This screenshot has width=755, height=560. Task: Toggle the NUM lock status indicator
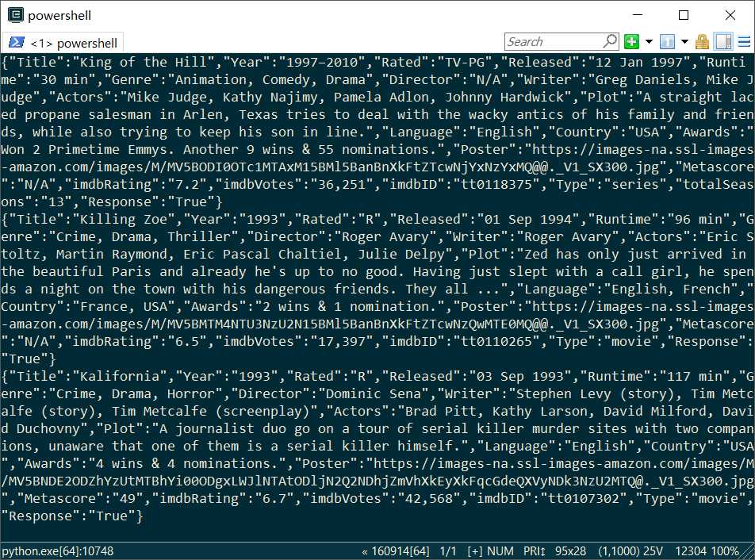pos(500,550)
